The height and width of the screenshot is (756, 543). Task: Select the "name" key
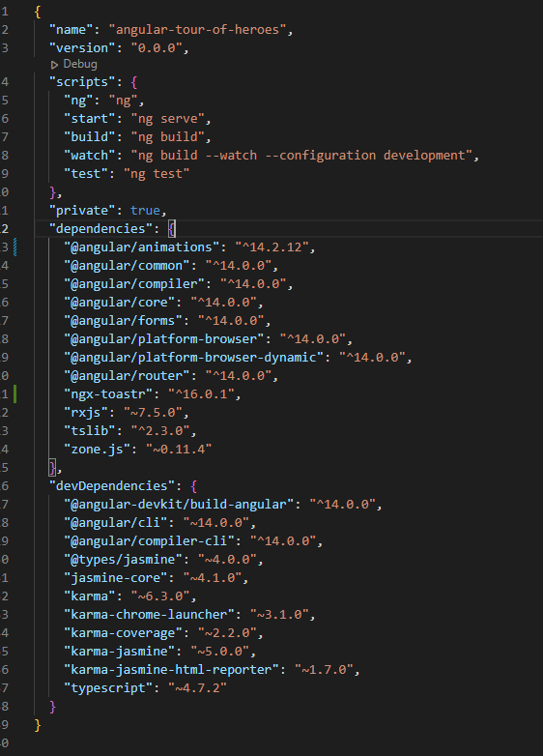click(71, 29)
